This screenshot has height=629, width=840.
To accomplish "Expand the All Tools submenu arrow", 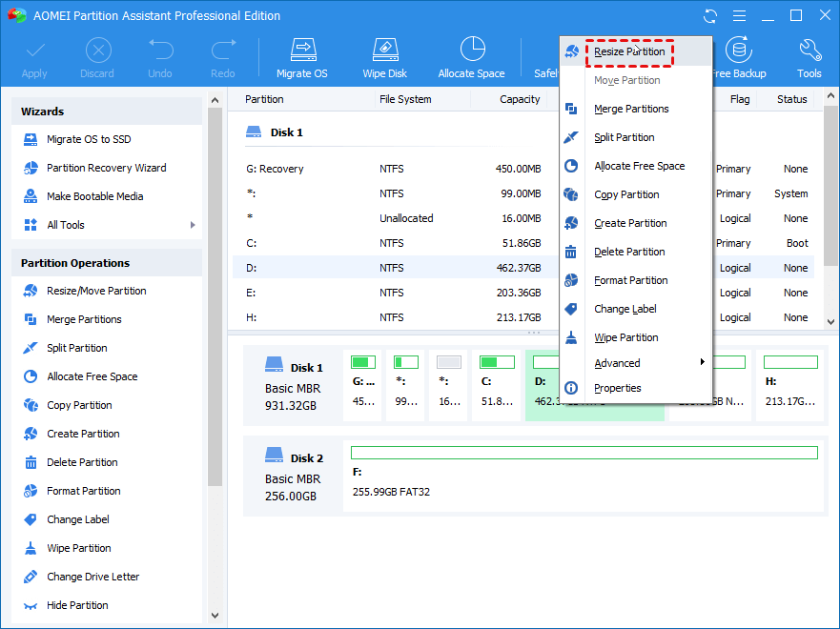I will tap(193, 225).
